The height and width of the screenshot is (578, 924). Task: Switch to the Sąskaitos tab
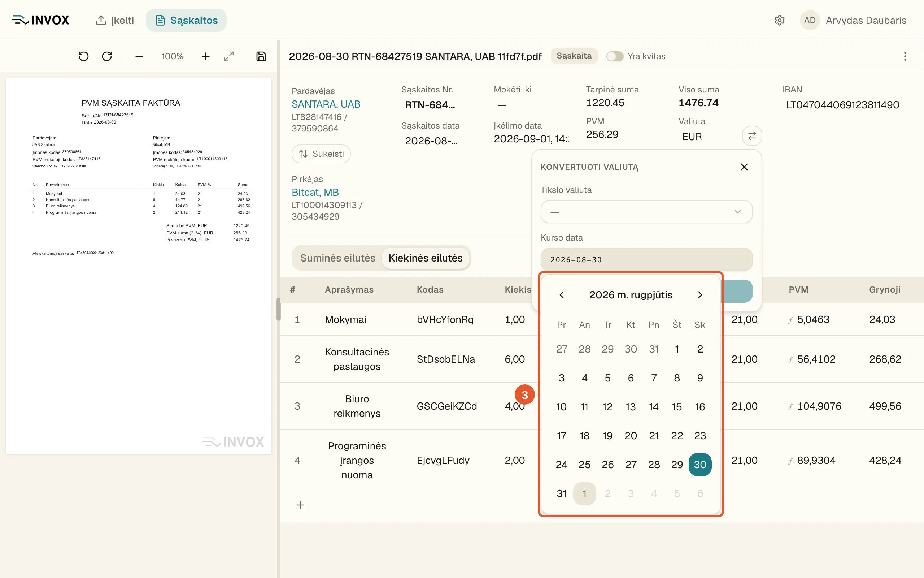186,20
